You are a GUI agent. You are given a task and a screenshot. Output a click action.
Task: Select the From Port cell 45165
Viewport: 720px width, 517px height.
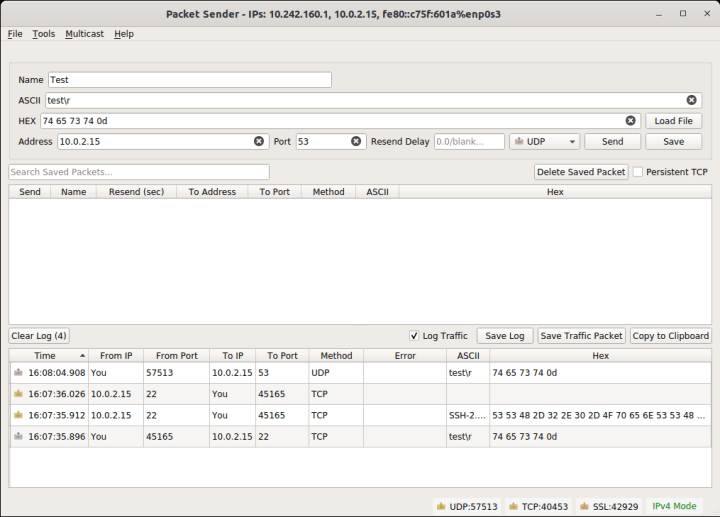click(x=177, y=436)
